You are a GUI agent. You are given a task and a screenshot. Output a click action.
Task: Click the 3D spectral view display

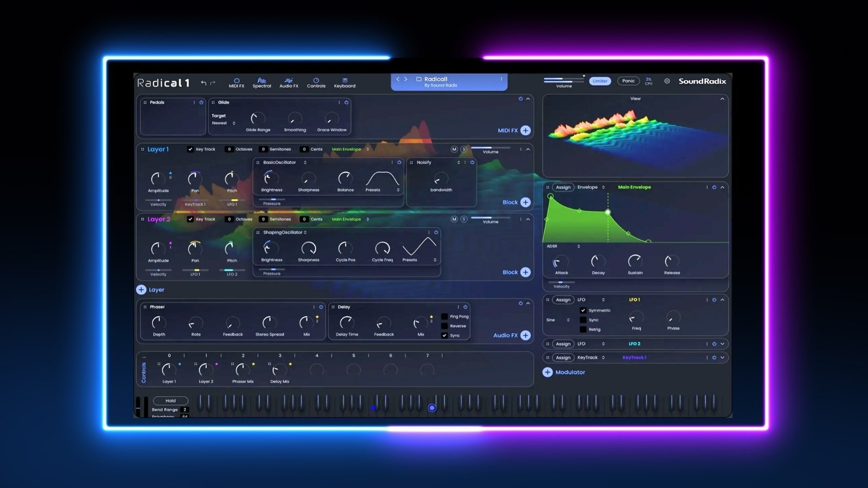pos(635,140)
